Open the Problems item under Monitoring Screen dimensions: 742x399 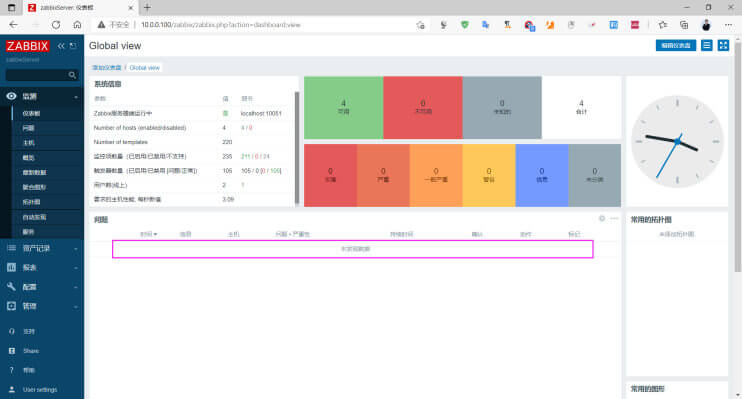pos(28,128)
